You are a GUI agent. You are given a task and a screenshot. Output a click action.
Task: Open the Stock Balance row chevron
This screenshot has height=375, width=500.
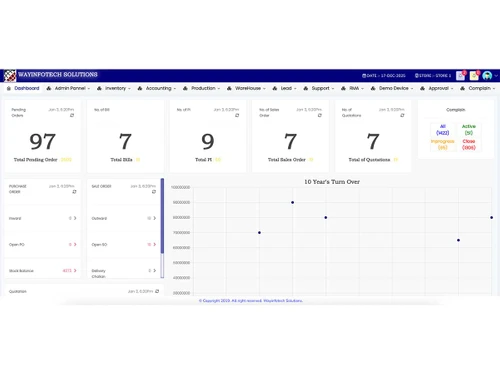[x=75, y=270]
